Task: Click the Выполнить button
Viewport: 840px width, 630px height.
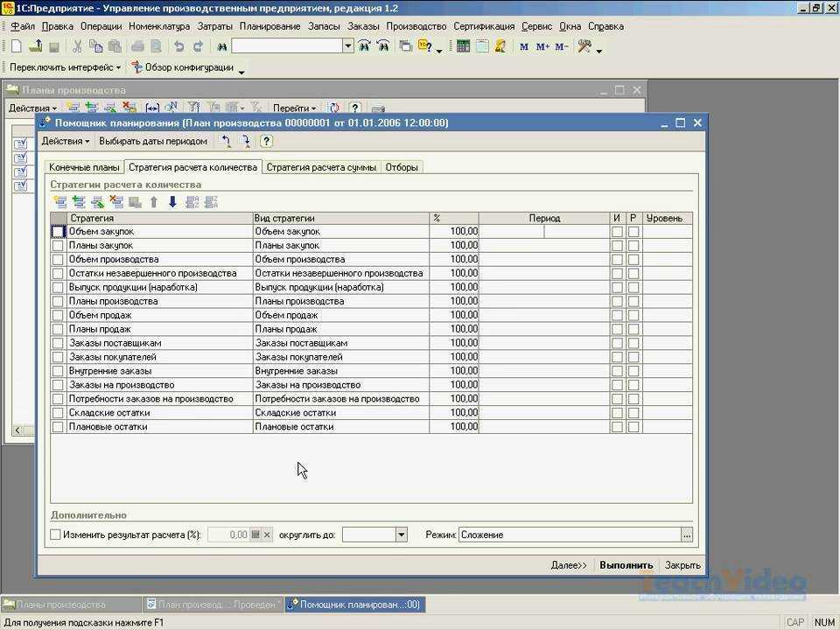Action: click(x=626, y=565)
